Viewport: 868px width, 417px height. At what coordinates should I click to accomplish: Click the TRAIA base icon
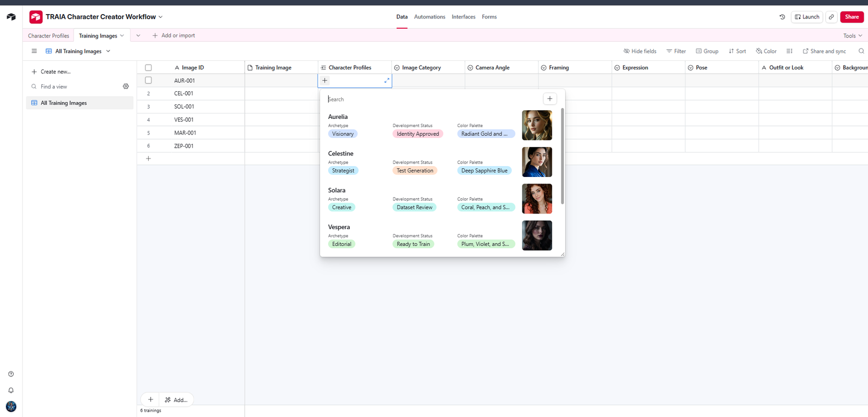(x=36, y=17)
